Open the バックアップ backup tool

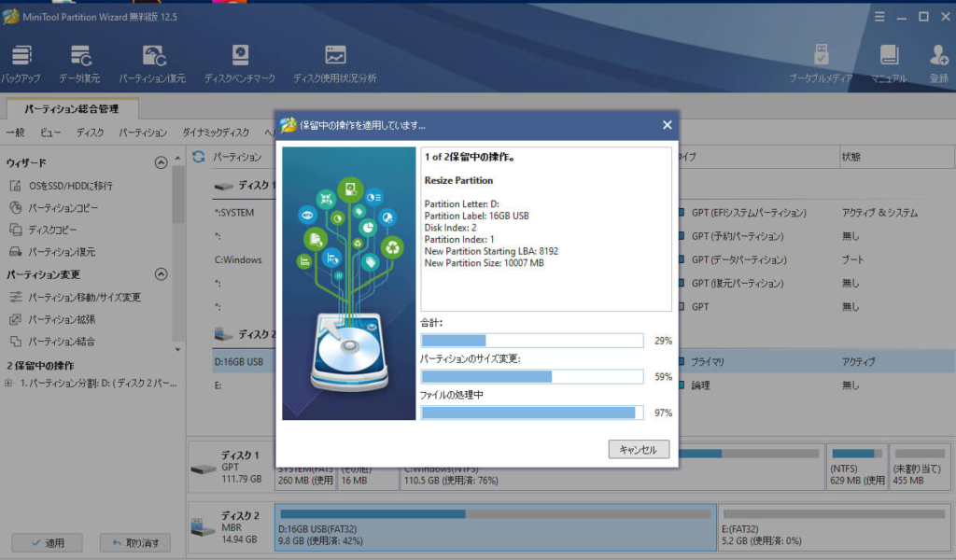[x=21, y=64]
